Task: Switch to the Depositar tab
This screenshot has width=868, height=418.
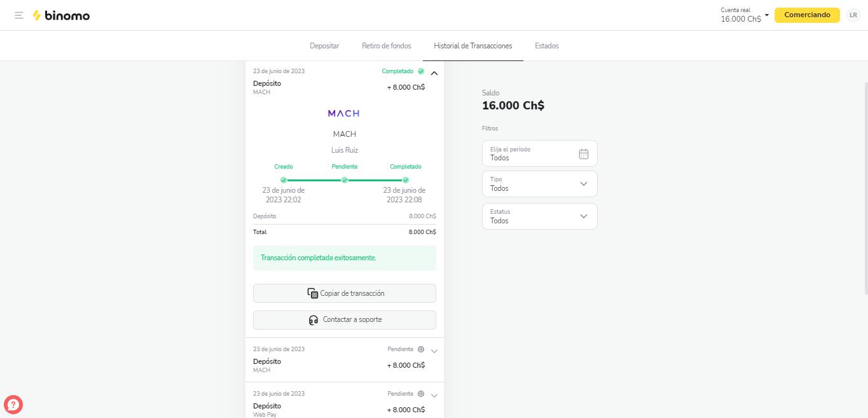Action: tap(324, 46)
